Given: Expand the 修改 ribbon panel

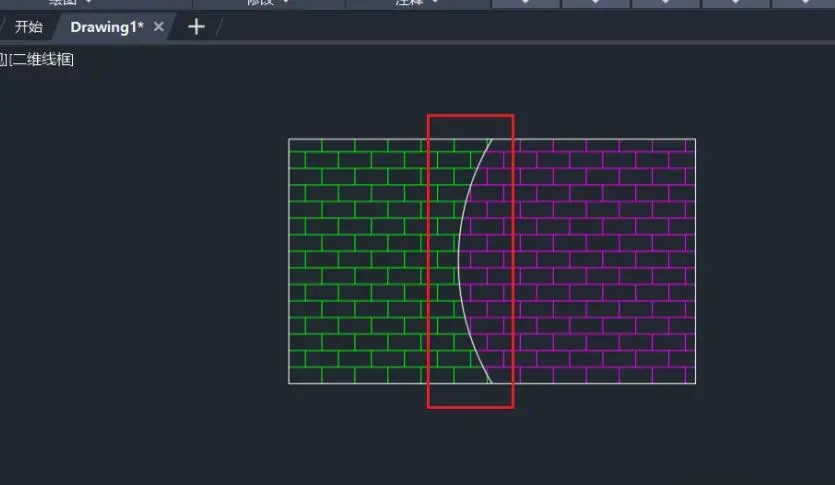Looking at the screenshot, I should (268, 2).
